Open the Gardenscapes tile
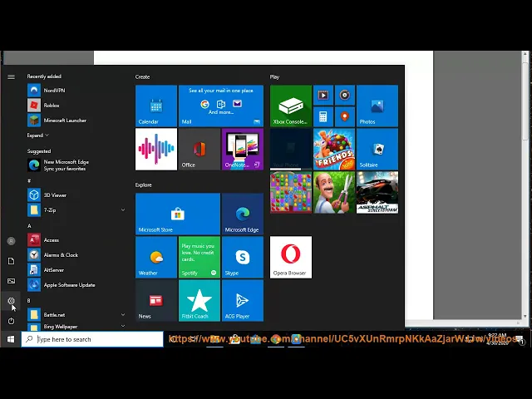532x399 pixels. [x=334, y=192]
